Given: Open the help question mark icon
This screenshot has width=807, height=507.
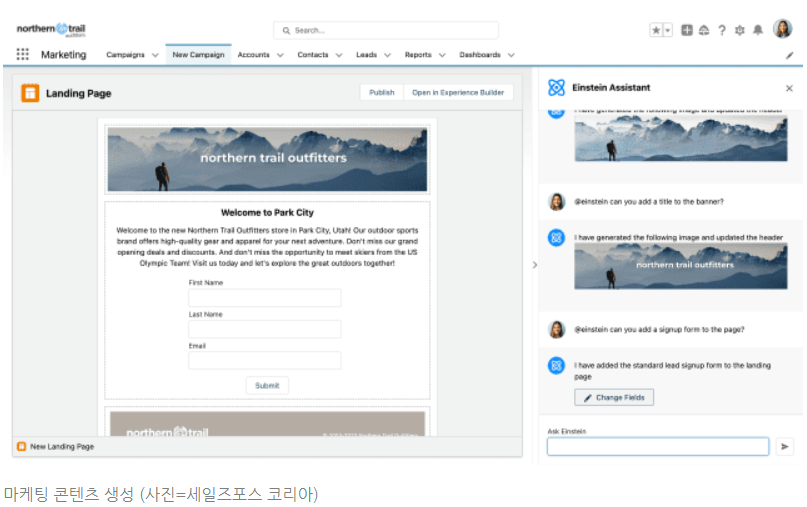Looking at the screenshot, I should click(x=722, y=30).
